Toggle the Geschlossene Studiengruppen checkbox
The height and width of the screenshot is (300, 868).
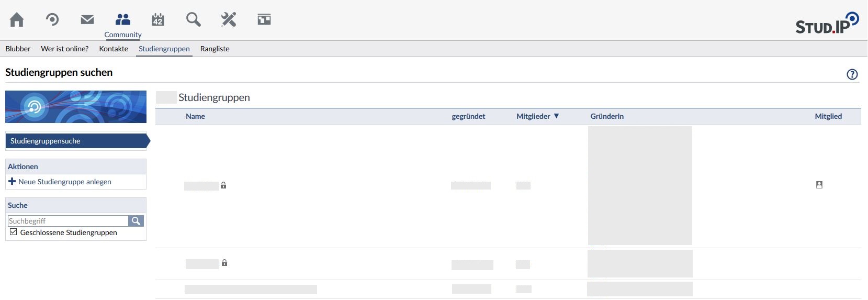[14, 232]
